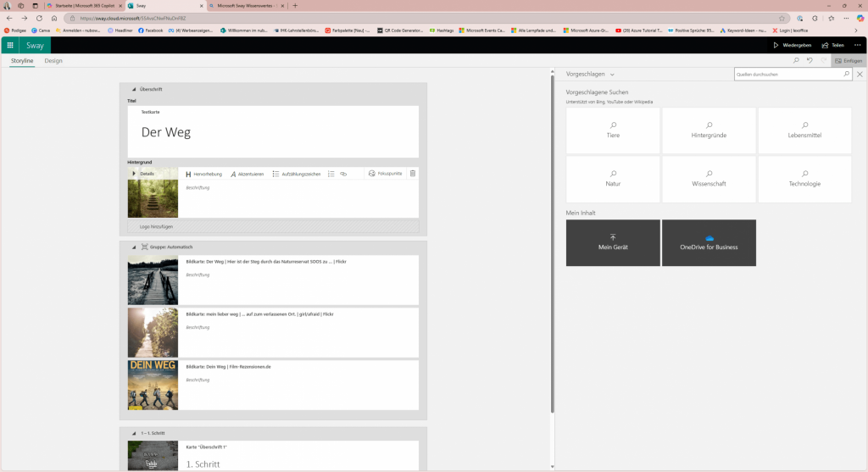Image resolution: width=868 pixels, height=472 pixels.
Task: Add page to favorites with star icon
Action: (x=782, y=19)
